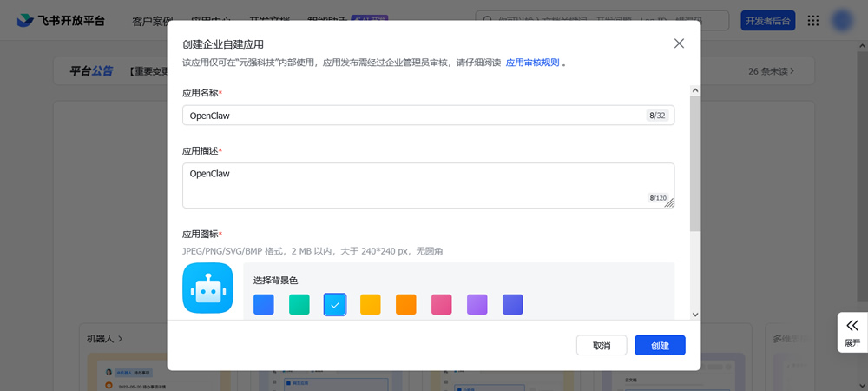
Task: Pick the indigo background color swatch
Action: click(513, 304)
